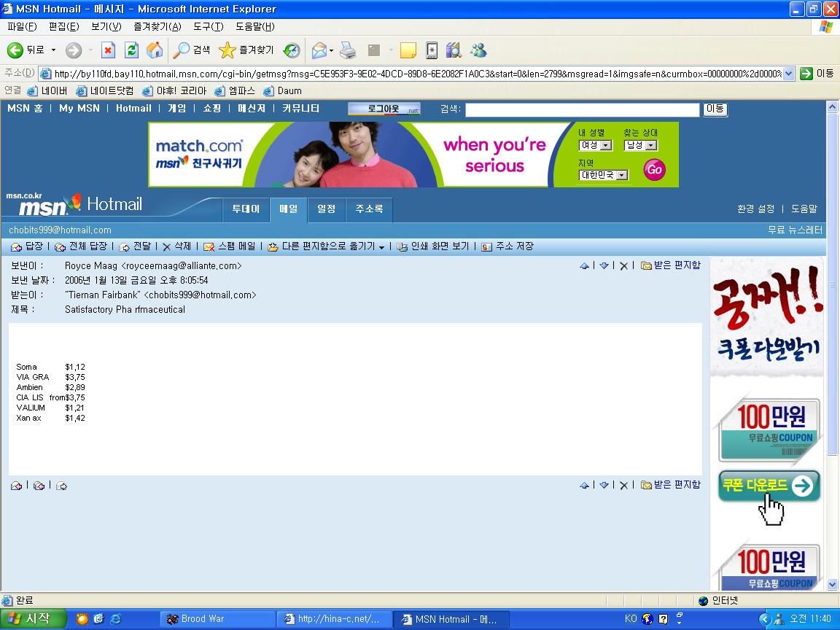This screenshot has width=840, height=630.
Task: Switch to hina-c.net taskbar window
Action: click(x=334, y=619)
